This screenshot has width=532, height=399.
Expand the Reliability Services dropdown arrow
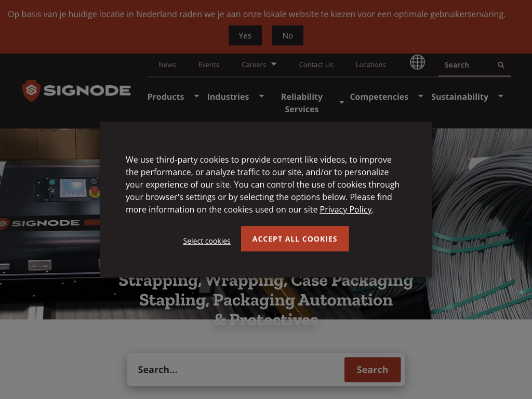(342, 102)
